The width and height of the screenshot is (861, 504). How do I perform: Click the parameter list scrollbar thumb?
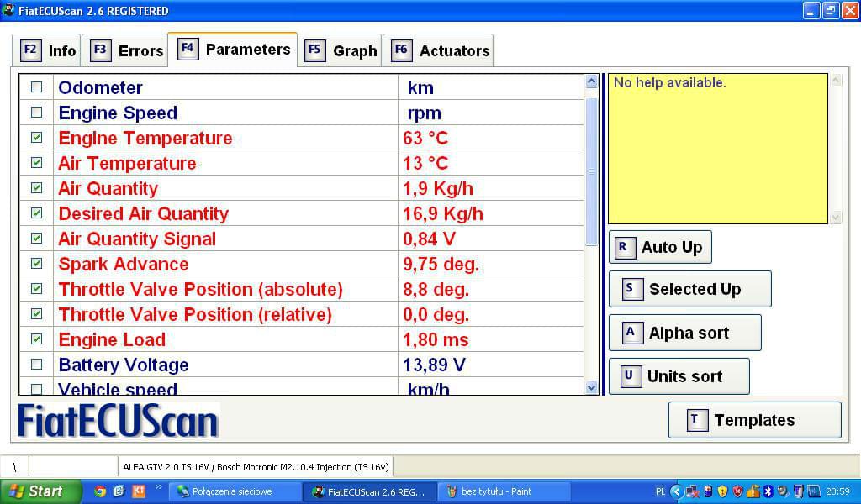[591, 171]
